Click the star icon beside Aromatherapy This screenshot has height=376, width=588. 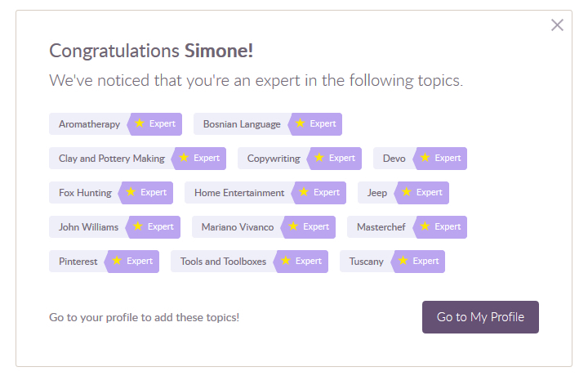point(140,124)
